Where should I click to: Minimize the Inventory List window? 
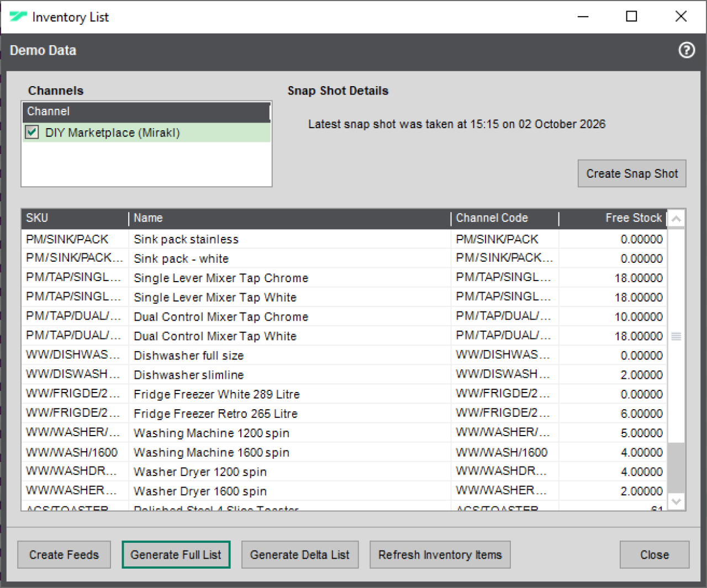pos(583,17)
